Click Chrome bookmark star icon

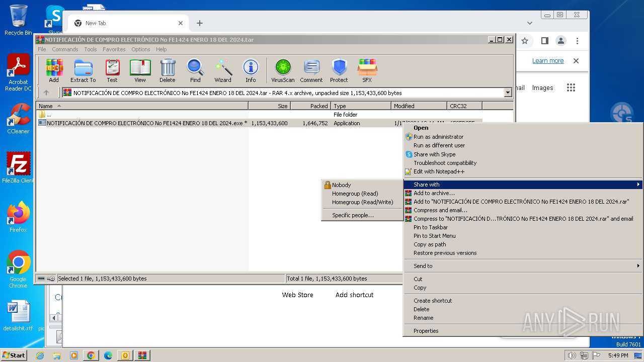(x=525, y=41)
